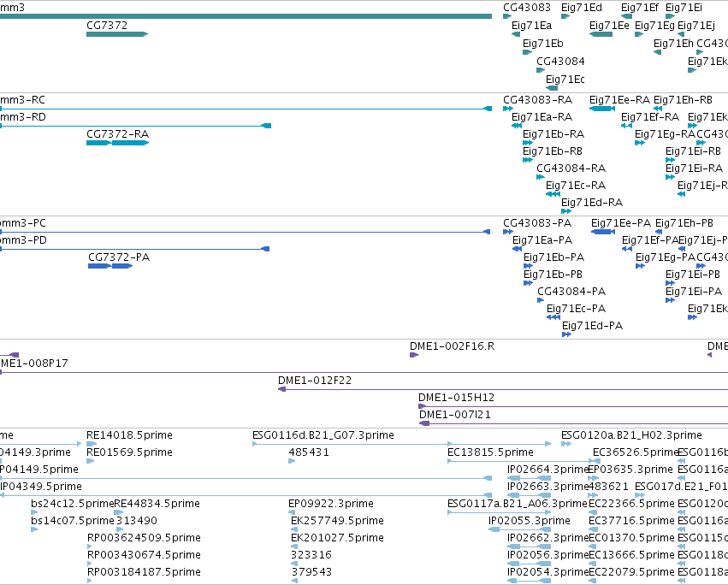The height and width of the screenshot is (585, 728).
Task: Click the CG7372 gene label
Action: (x=107, y=26)
